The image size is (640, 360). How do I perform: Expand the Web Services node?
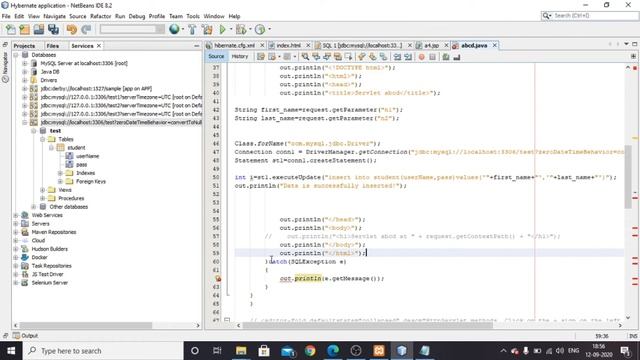pos(16,215)
